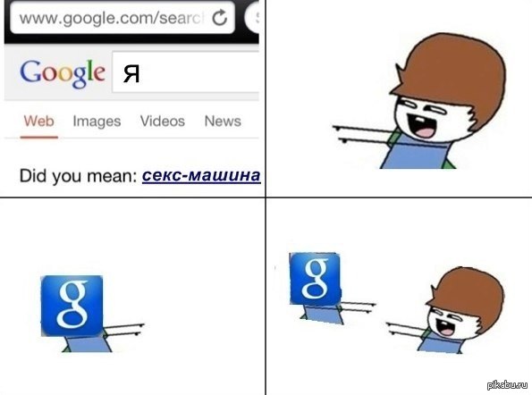Open the Videos tab

point(163,121)
